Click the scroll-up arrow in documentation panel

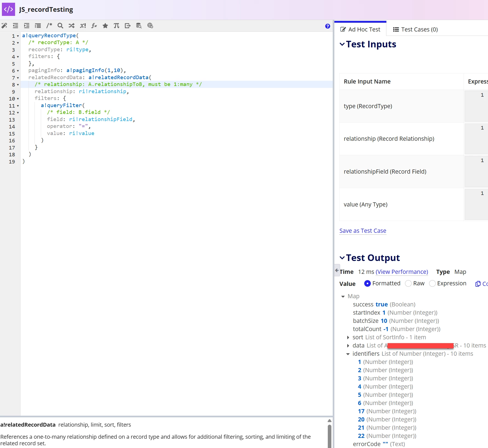coord(329,421)
